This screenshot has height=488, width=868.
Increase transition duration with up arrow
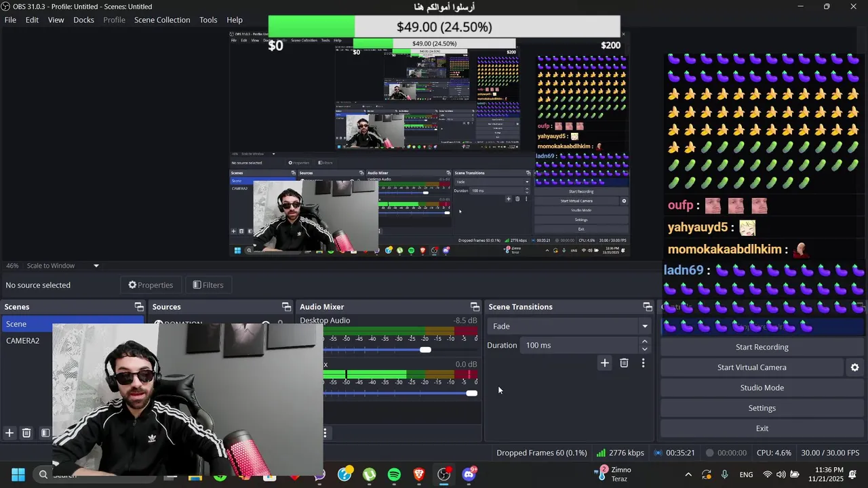coord(644,342)
